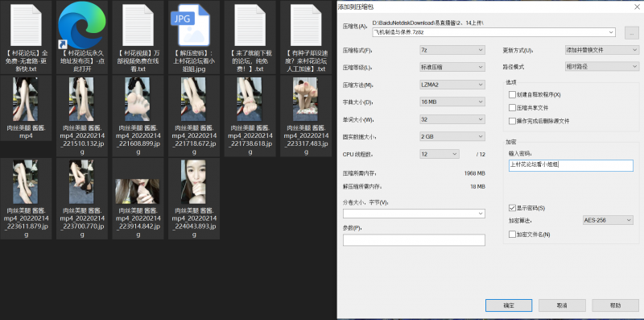The width and height of the screenshot is (644, 320).
Task: Click the 输入密码 password input field
Action: [x=571, y=165]
